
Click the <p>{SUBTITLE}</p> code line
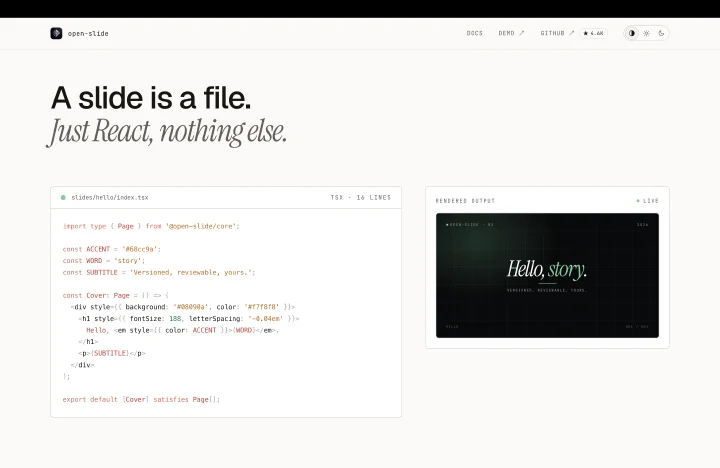[x=112, y=353]
